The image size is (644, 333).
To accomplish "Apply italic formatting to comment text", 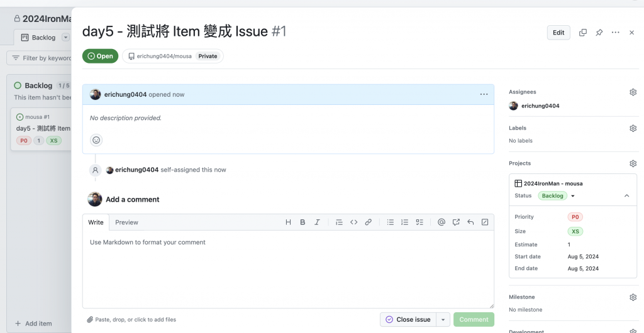I will click(x=317, y=222).
